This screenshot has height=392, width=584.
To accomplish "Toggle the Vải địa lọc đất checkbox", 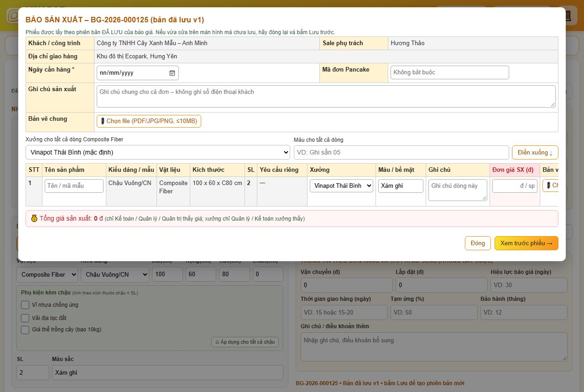I will 25,318.
